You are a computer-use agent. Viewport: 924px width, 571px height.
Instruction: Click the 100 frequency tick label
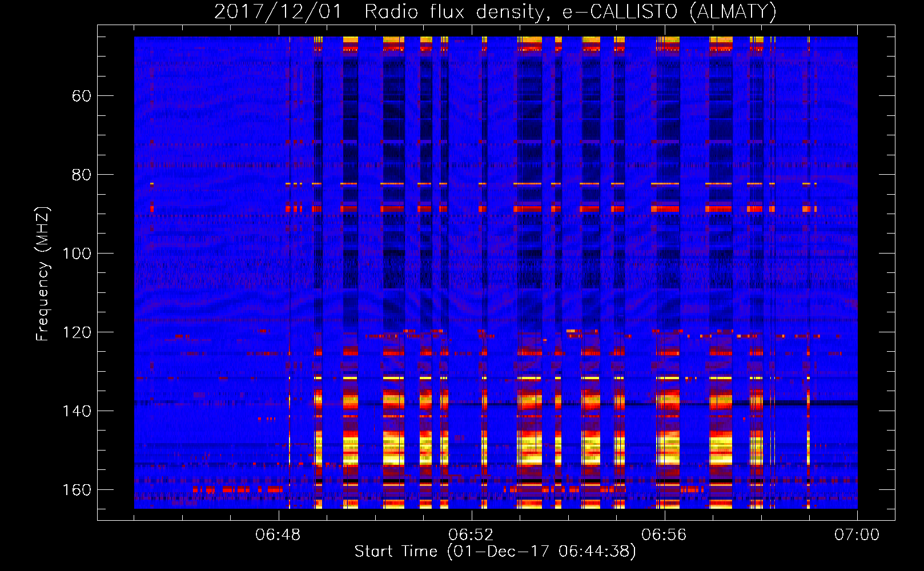pos(77,254)
